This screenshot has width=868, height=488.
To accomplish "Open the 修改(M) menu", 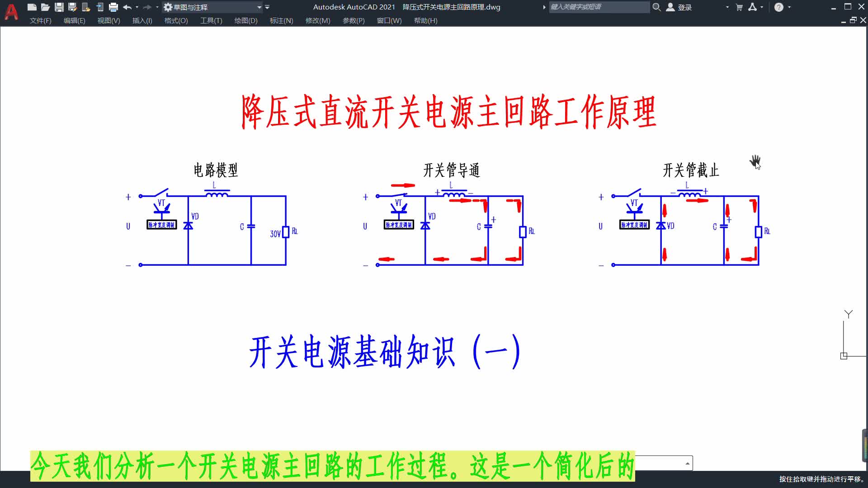I will tap(318, 21).
